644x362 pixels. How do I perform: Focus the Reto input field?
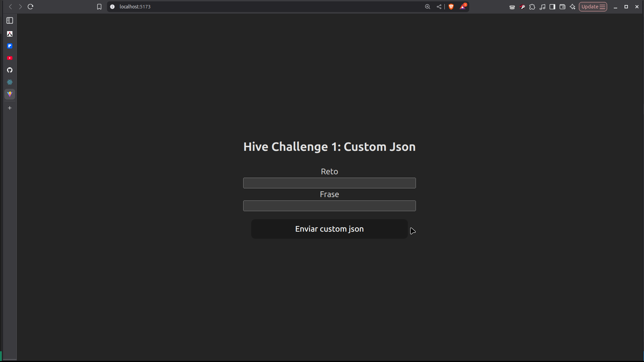329,183
